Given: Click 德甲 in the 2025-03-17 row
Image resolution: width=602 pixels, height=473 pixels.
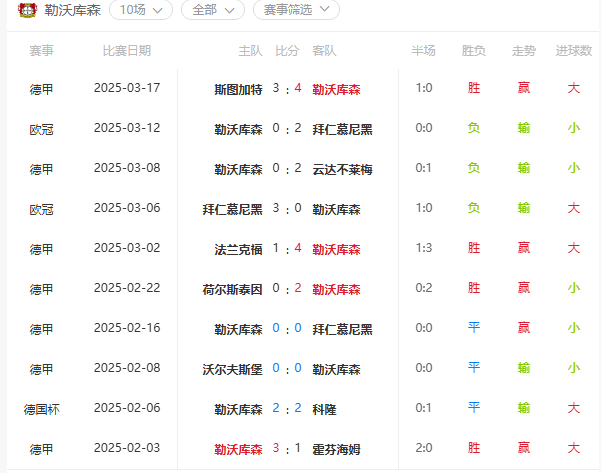Looking at the screenshot, I should (41, 89).
